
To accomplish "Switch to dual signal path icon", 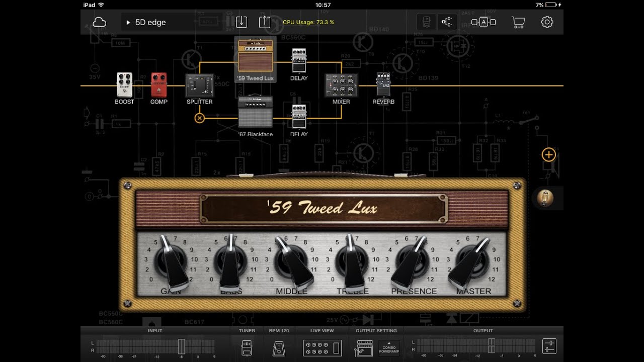I will click(x=446, y=22).
